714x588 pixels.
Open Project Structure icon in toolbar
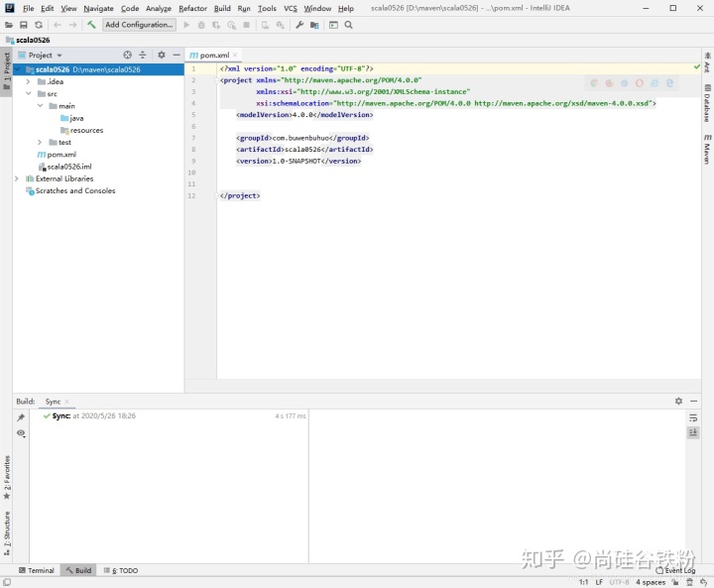coord(314,25)
